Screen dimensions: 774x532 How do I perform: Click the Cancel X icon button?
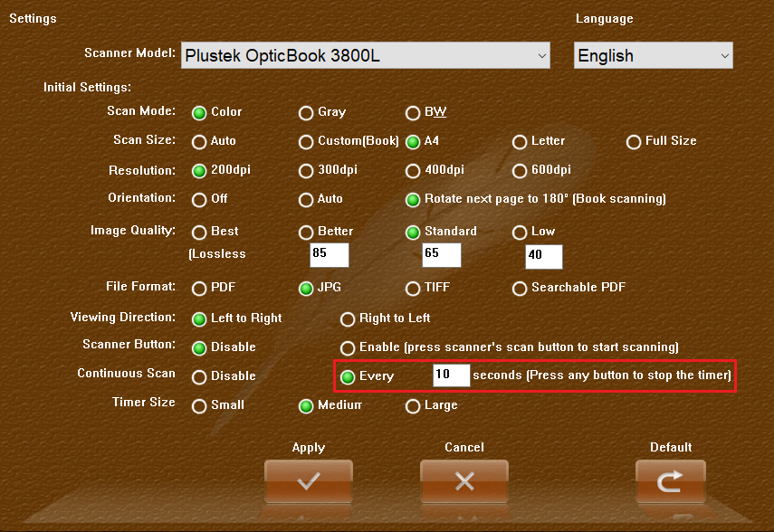(x=463, y=481)
